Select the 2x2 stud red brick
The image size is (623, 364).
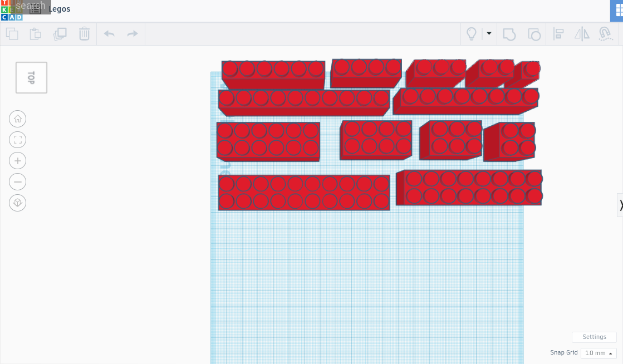tap(509, 142)
